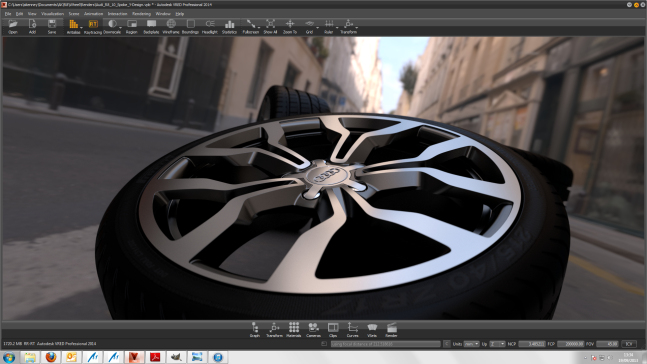Click the Ruler toolbar icon

tap(328, 26)
